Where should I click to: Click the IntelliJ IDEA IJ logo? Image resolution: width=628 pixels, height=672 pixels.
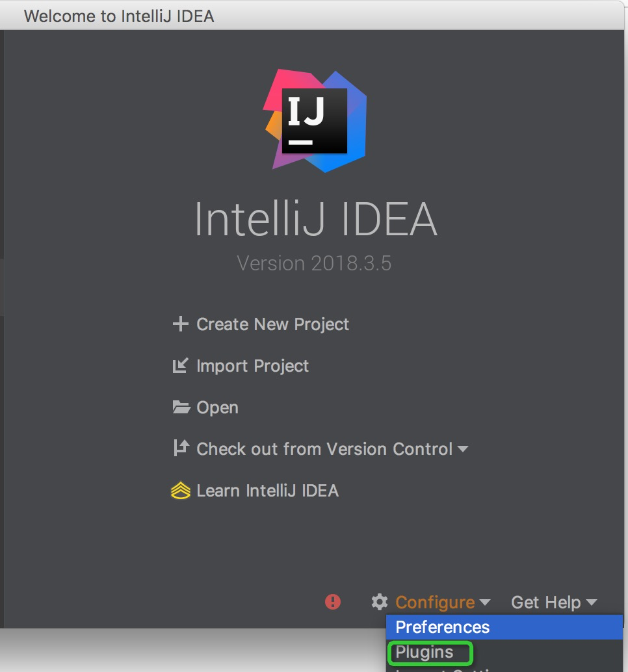(x=315, y=121)
